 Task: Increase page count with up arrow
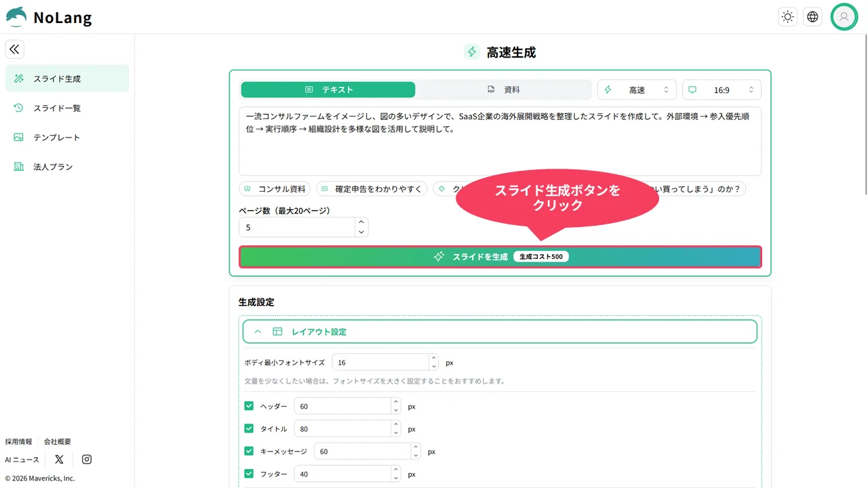pos(361,222)
